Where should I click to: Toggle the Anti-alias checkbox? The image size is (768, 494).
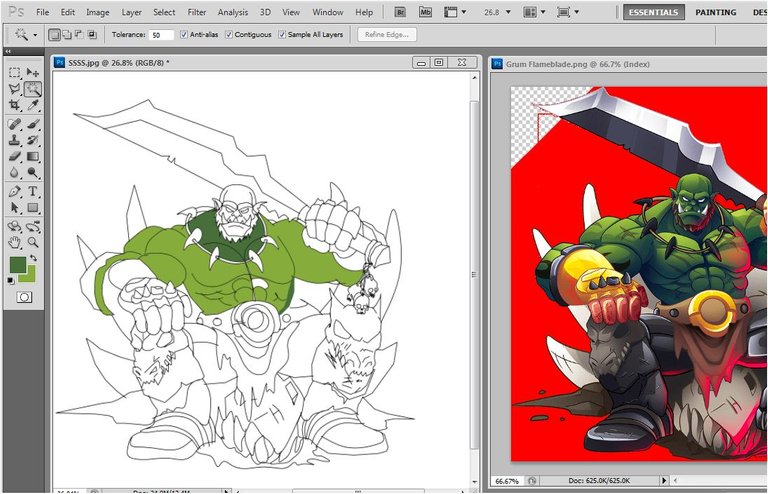pos(184,35)
